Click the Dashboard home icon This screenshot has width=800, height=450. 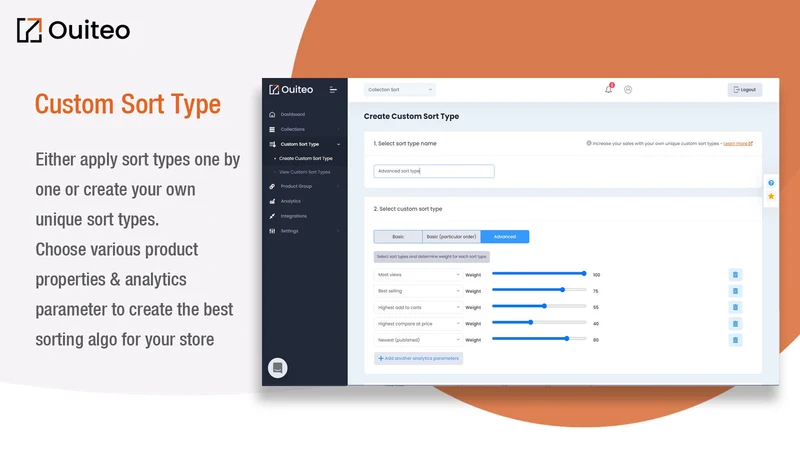coord(272,114)
